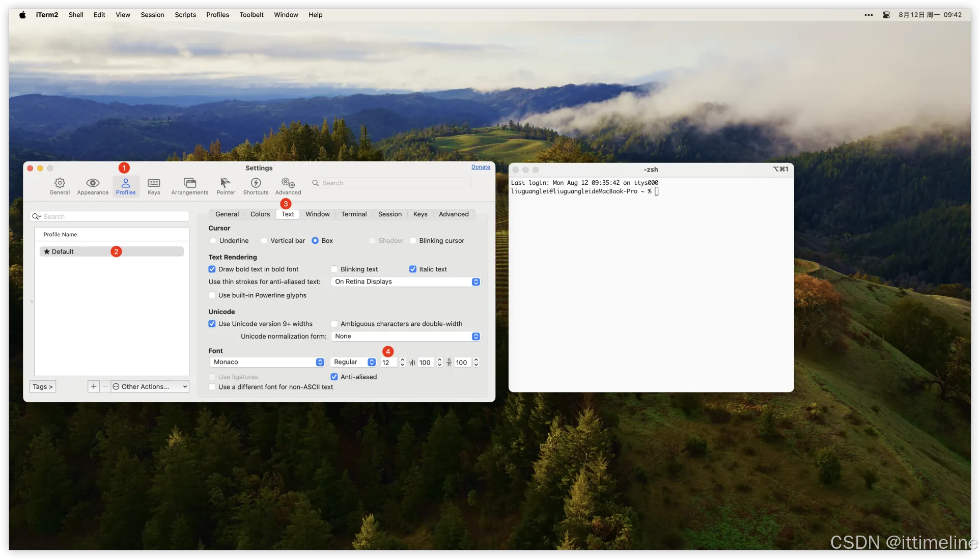
Task: Enable Blinking cursor checkbox
Action: point(413,241)
